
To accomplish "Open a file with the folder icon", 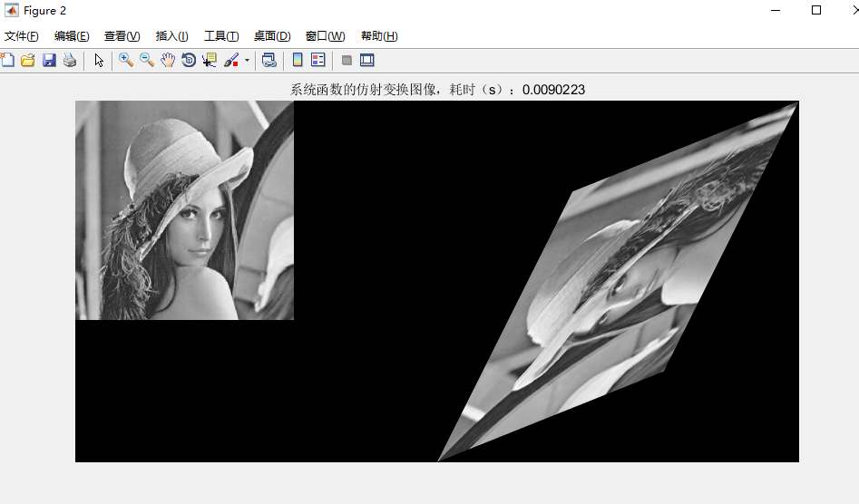I will 28,60.
